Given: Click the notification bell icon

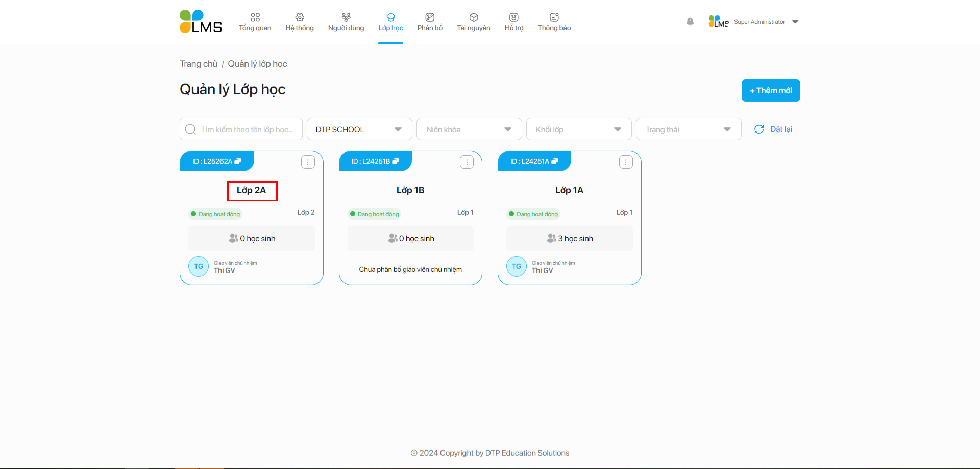Looking at the screenshot, I should pyautogui.click(x=690, y=22).
